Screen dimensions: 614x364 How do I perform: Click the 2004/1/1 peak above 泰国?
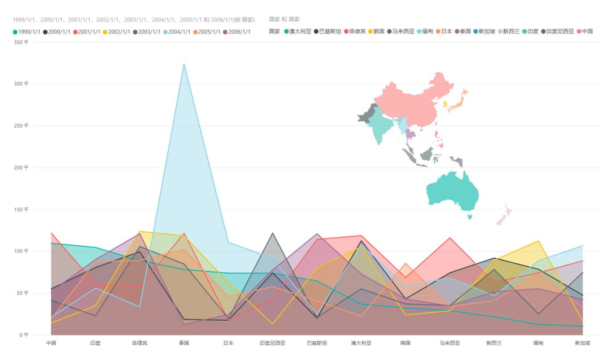coord(184,64)
